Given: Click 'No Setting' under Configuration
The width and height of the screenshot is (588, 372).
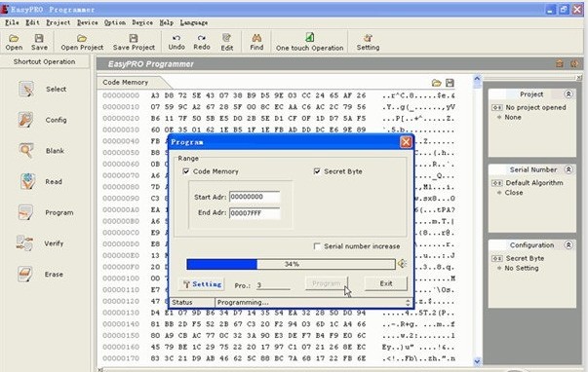Looking at the screenshot, I should (522, 268).
